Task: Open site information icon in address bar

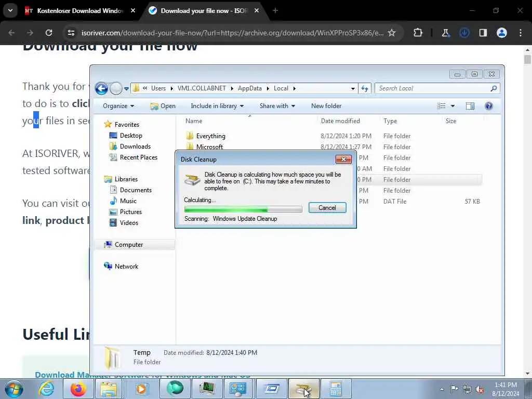Action: (x=71, y=33)
